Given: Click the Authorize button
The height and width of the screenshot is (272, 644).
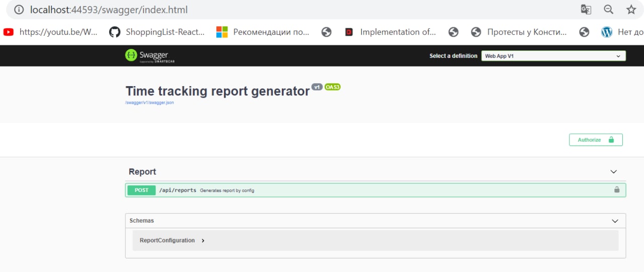Looking at the screenshot, I should tap(596, 140).
